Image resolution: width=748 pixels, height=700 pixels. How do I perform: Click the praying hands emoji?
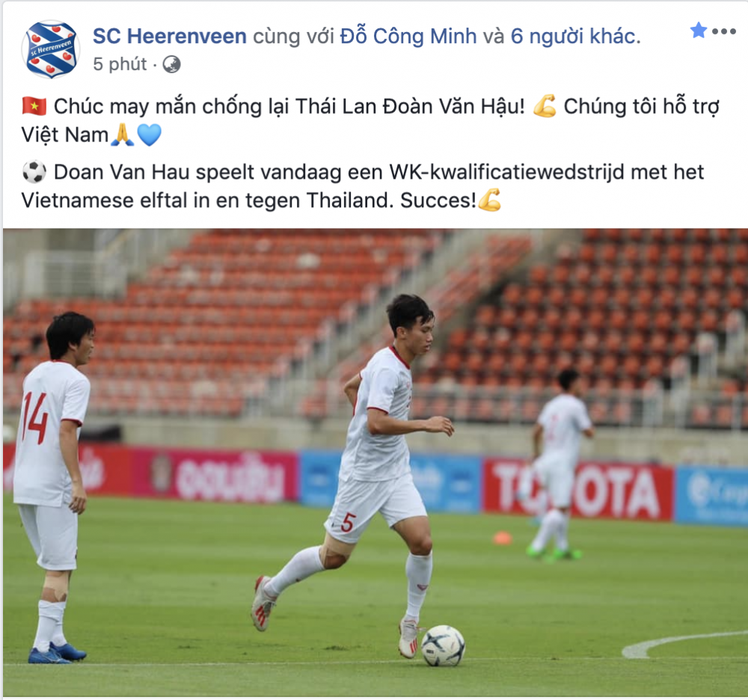click(123, 135)
